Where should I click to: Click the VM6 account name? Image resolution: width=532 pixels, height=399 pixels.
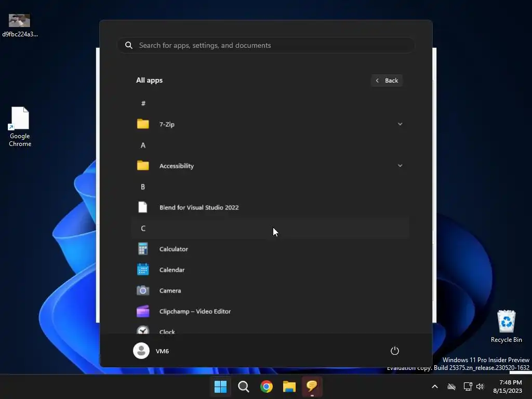[162, 351]
